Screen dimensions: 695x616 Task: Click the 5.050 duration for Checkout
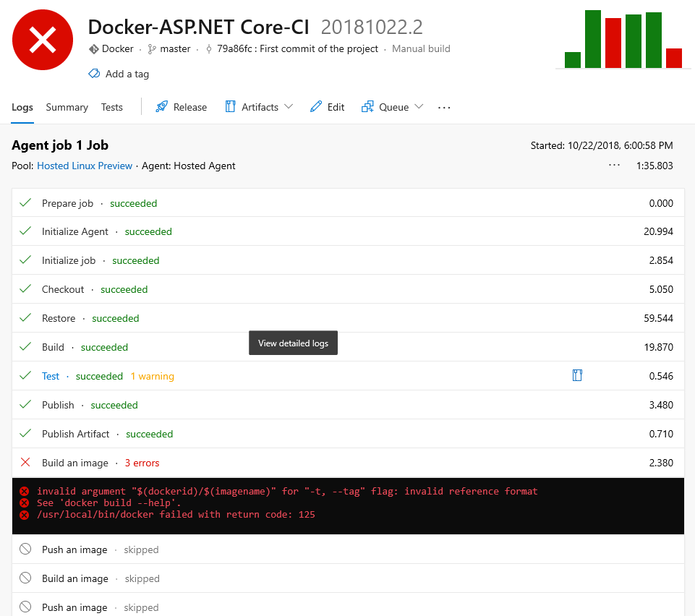tap(661, 289)
